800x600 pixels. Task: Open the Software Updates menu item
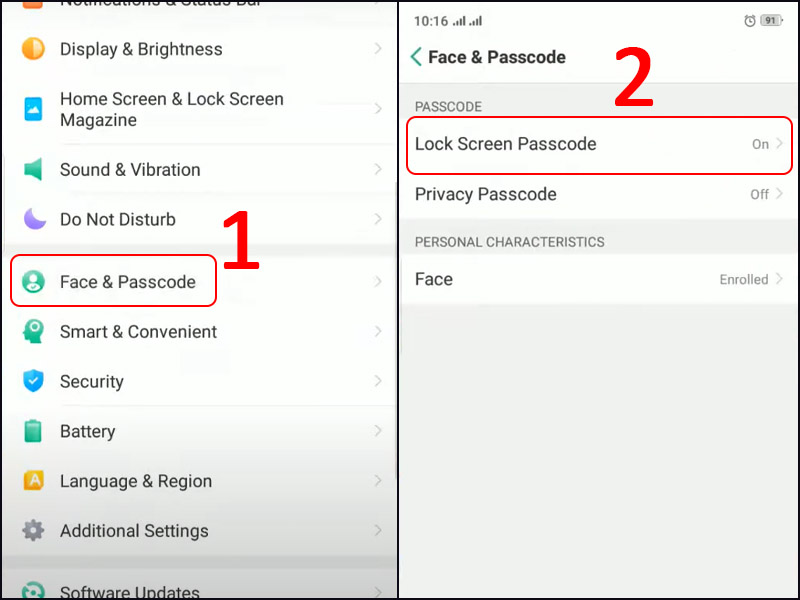point(130,591)
